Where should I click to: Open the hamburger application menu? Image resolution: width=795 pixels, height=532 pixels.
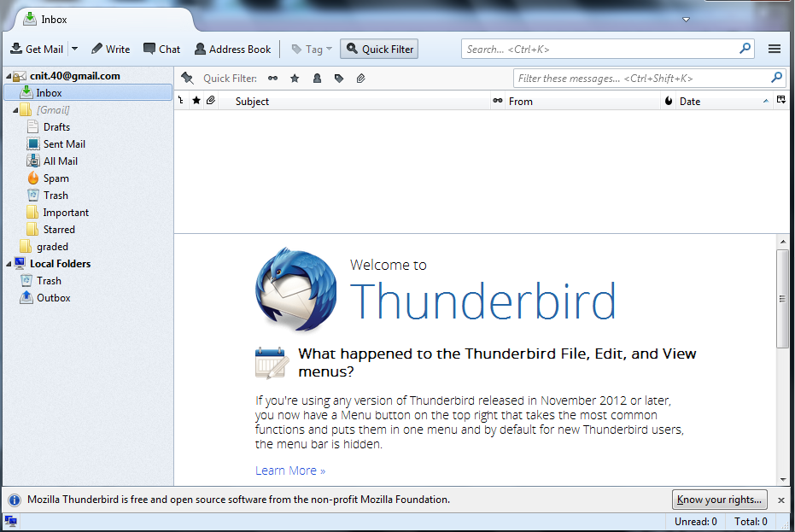click(x=775, y=49)
